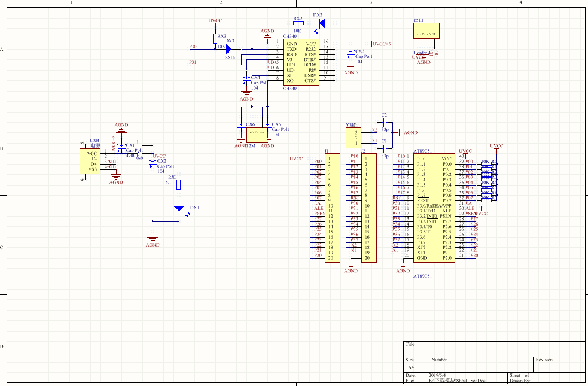
Task: Select resistor RX1 above DX1
Action: [179, 184]
